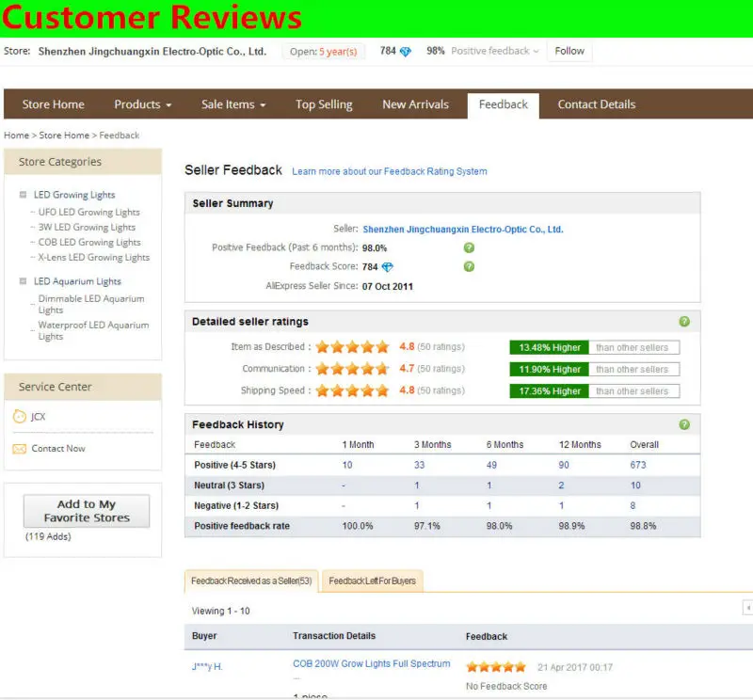Switch to Feedback Received as a Seller tab
This screenshot has height=700, width=753.
pos(251,581)
